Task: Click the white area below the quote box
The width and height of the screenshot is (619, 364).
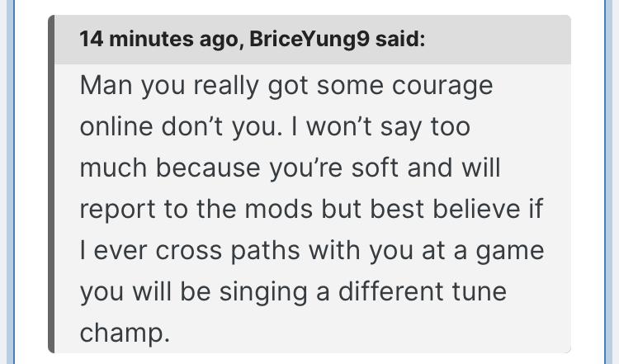Action: point(309,358)
